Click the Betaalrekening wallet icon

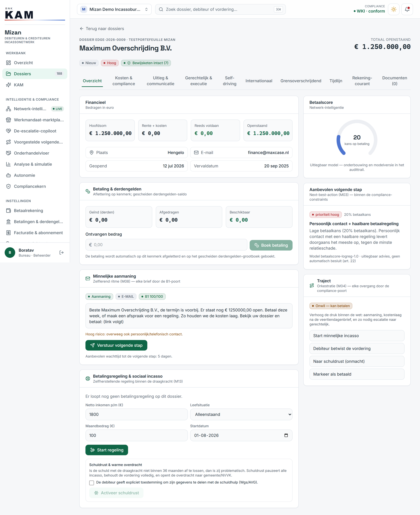tap(9, 211)
